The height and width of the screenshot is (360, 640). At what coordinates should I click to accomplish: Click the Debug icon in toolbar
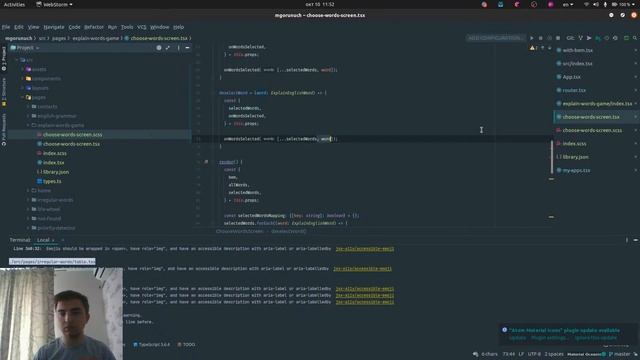point(540,38)
